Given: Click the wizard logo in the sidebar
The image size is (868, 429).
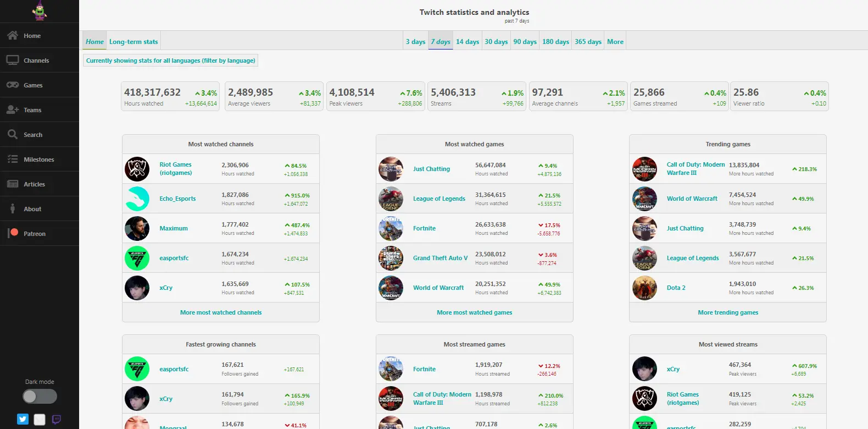Looking at the screenshot, I should [x=40, y=10].
